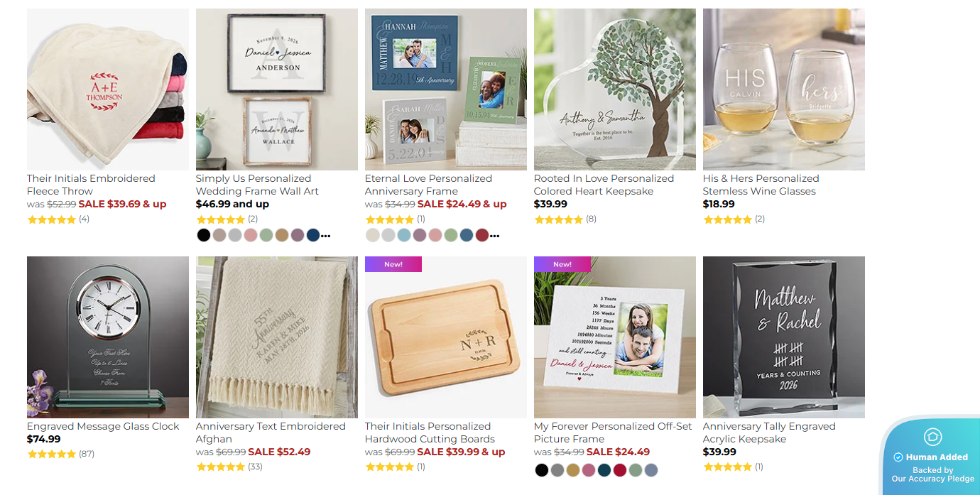Click the Engraved Message Glass Clock image
980x495 pixels.
[108, 337]
